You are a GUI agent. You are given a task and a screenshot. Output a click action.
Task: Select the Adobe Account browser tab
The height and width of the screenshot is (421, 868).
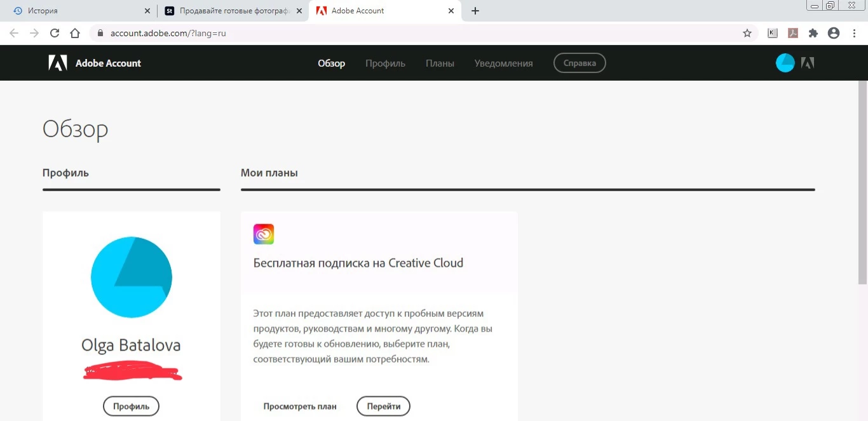(385, 11)
